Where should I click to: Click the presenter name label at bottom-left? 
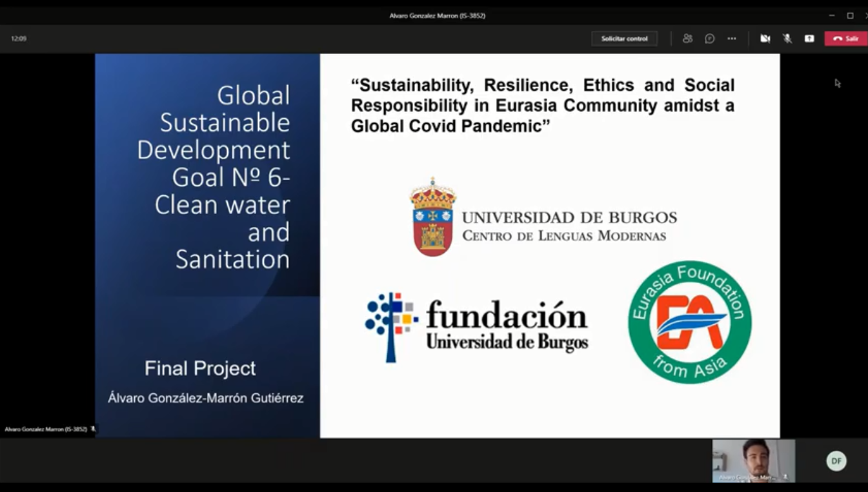point(46,429)
